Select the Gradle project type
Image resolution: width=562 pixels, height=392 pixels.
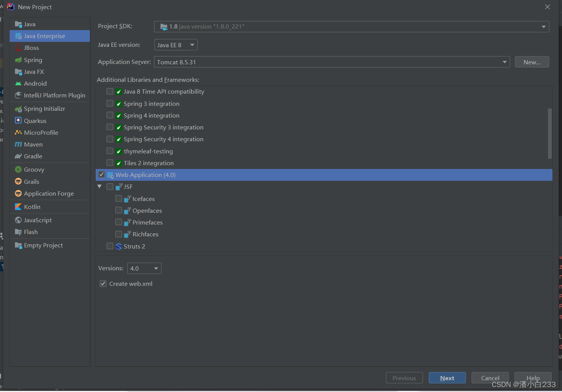[50, 156]
